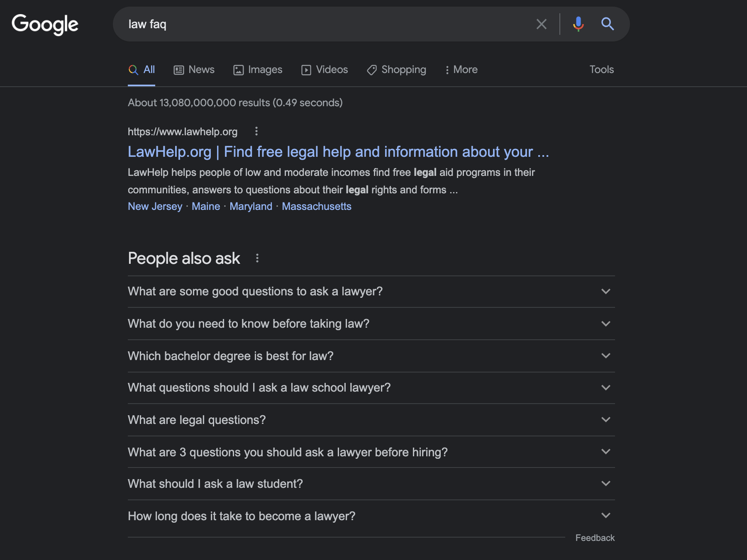Open the Videos tab

[325, 70]
